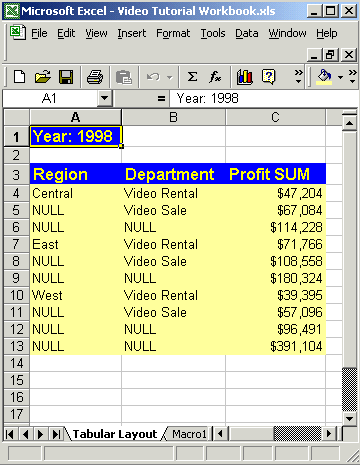The image size is (360, 465).
Task: Open Paste Function with the fx icon
Action: [x=215, y=77]
